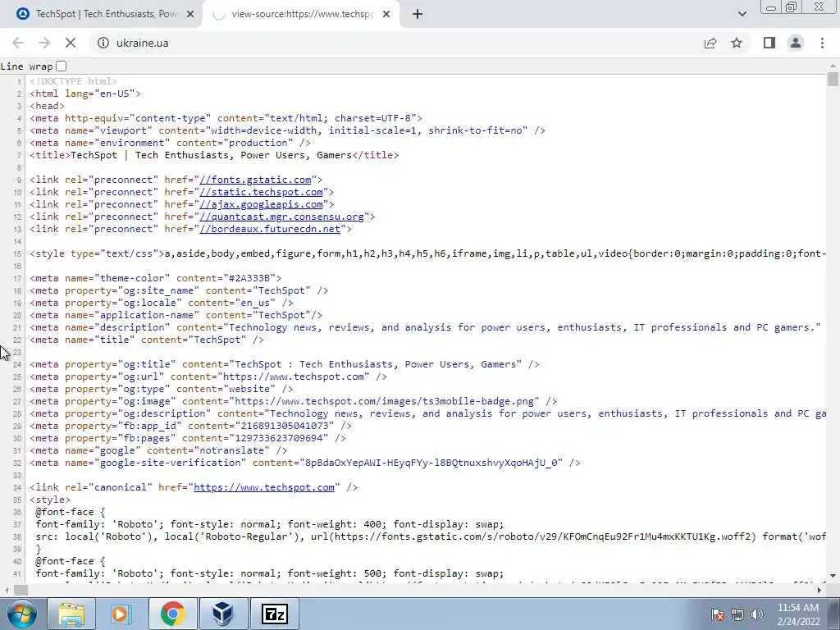The height and width of the screenshot is (630, 840).
Task: View site information for ukraine.ua
Action: pyautogui.click(x=103, y=43)
